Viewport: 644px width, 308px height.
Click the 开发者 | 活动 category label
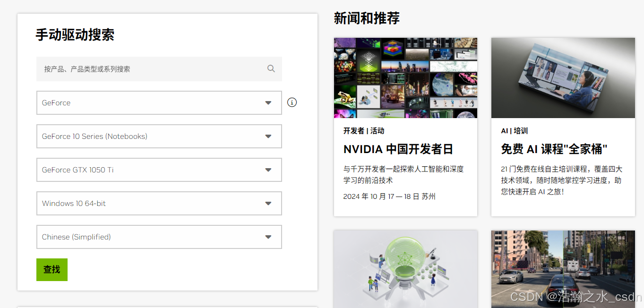pyautogui.click(x=364, y=131)
